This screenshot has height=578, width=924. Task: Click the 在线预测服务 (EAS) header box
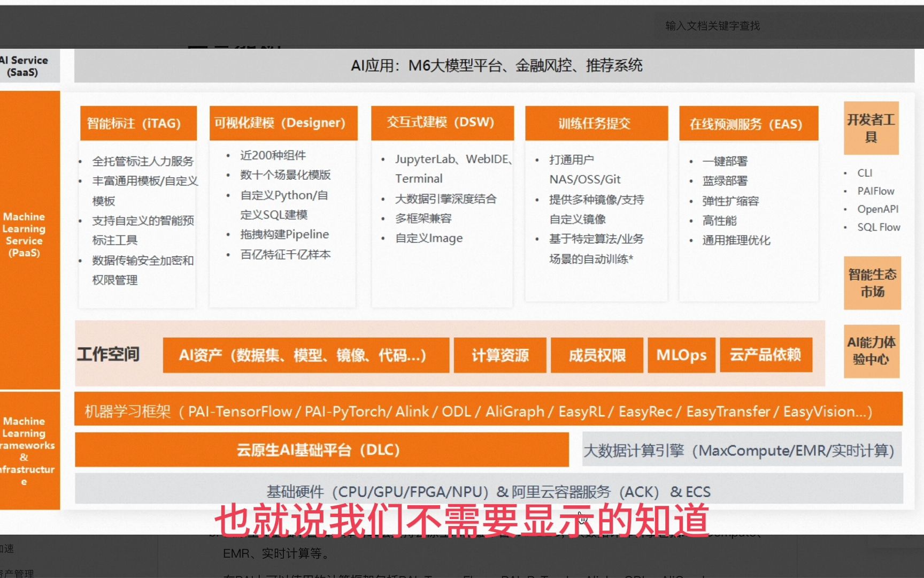click(749, 123)
